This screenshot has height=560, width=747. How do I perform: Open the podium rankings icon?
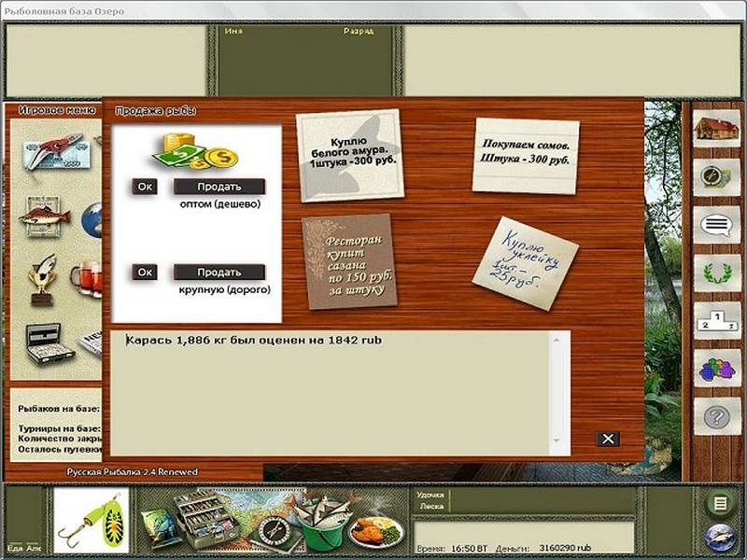click(715, 320)
